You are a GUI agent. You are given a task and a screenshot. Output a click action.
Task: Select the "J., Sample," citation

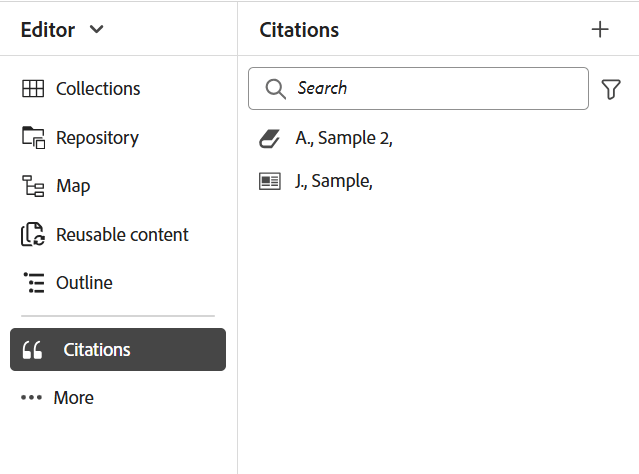334,182
